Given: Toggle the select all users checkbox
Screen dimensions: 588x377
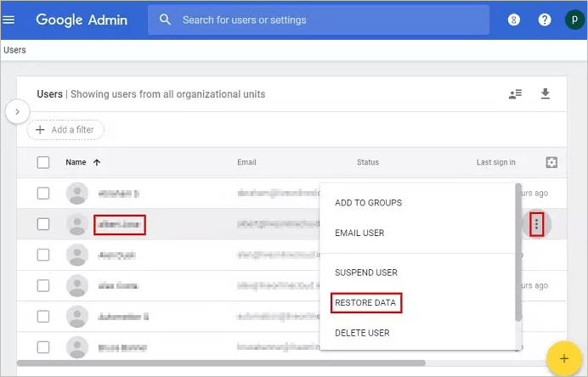Looking at the screenshot, I should (x=43, y=162).
